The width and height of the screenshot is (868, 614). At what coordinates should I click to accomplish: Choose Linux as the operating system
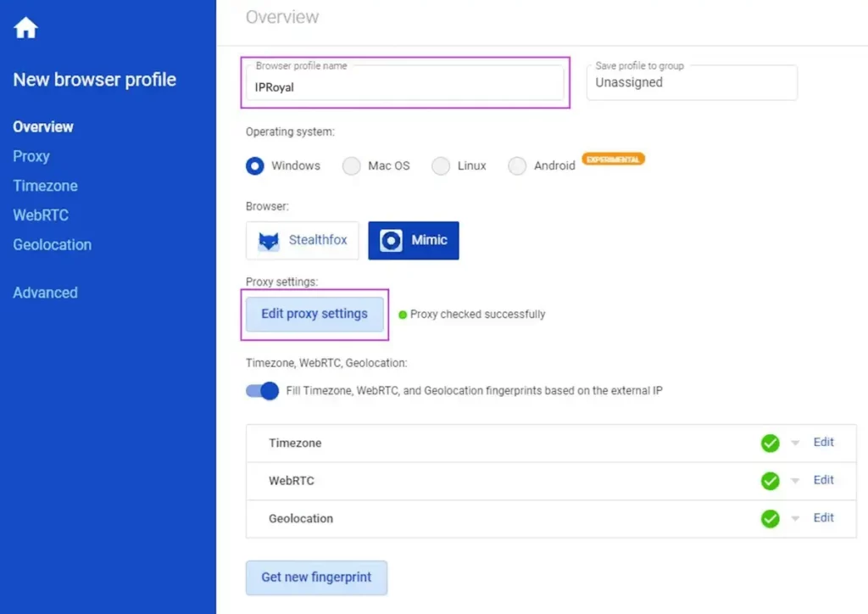[x=441, y=166]
